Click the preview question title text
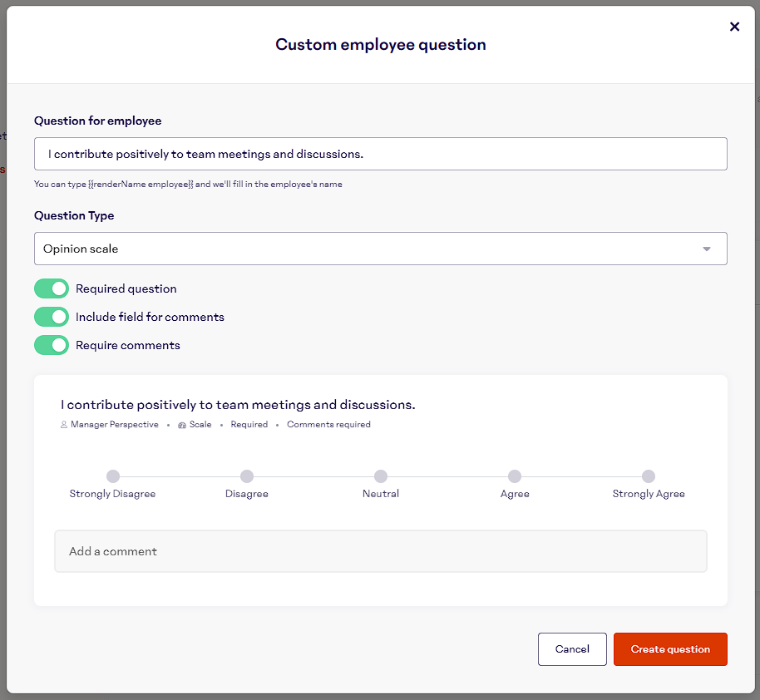Image resolution: width=760 pixels, height=700 pixels. (238, 405)
